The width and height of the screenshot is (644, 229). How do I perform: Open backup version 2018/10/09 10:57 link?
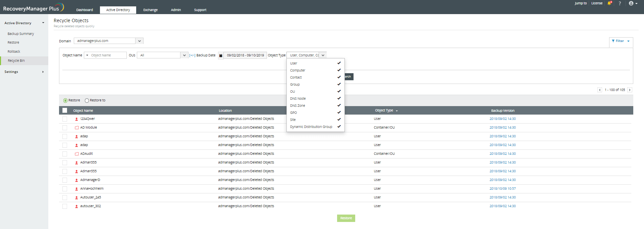502,189
